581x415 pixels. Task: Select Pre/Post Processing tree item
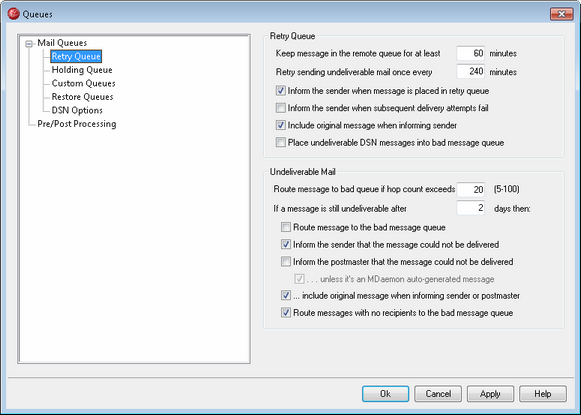77,124
